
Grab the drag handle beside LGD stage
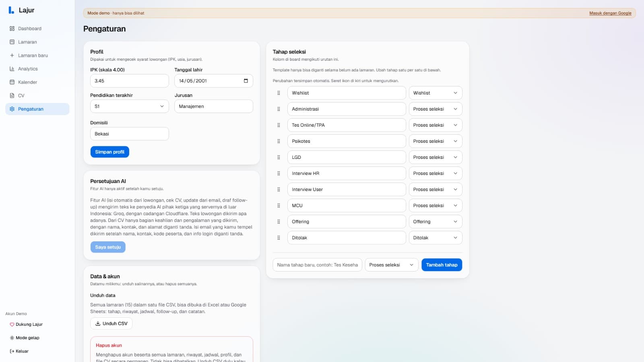279,157
